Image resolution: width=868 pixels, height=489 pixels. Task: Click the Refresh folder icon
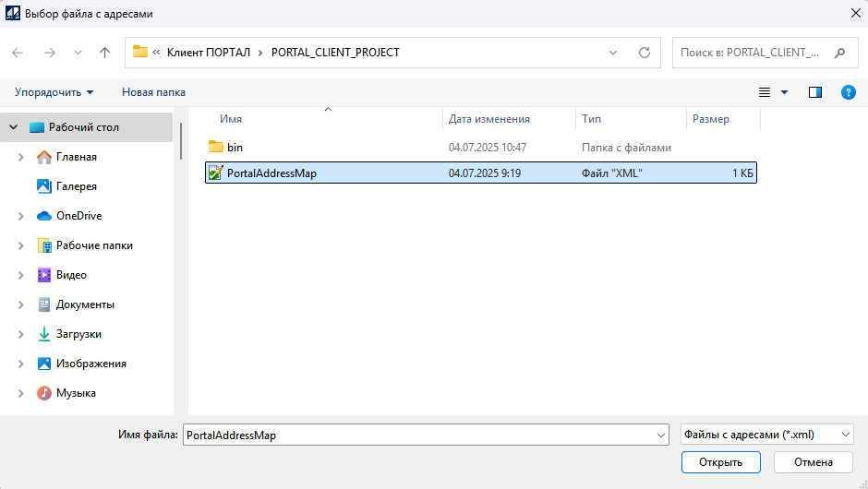pos(645,53)
